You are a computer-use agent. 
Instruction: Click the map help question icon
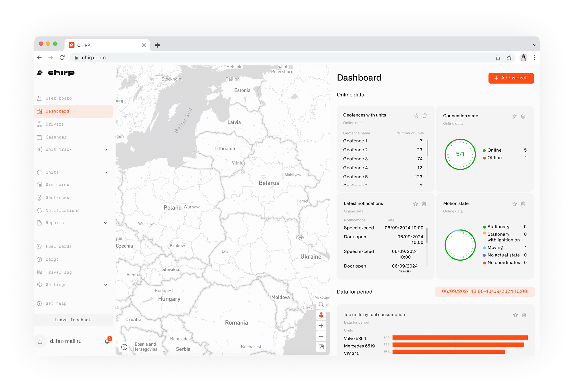tap(124, 347)
